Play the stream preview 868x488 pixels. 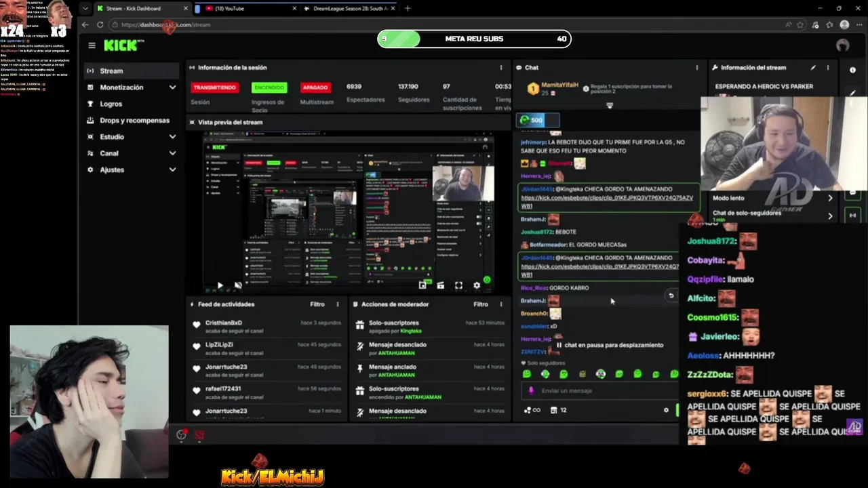click(219, 285)
